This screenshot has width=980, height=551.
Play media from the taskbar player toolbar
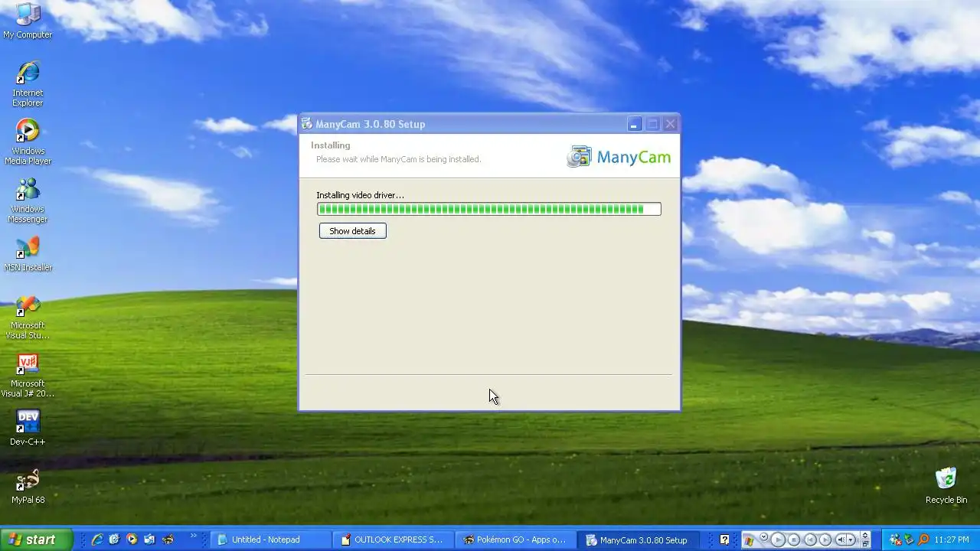pos(778,540)
